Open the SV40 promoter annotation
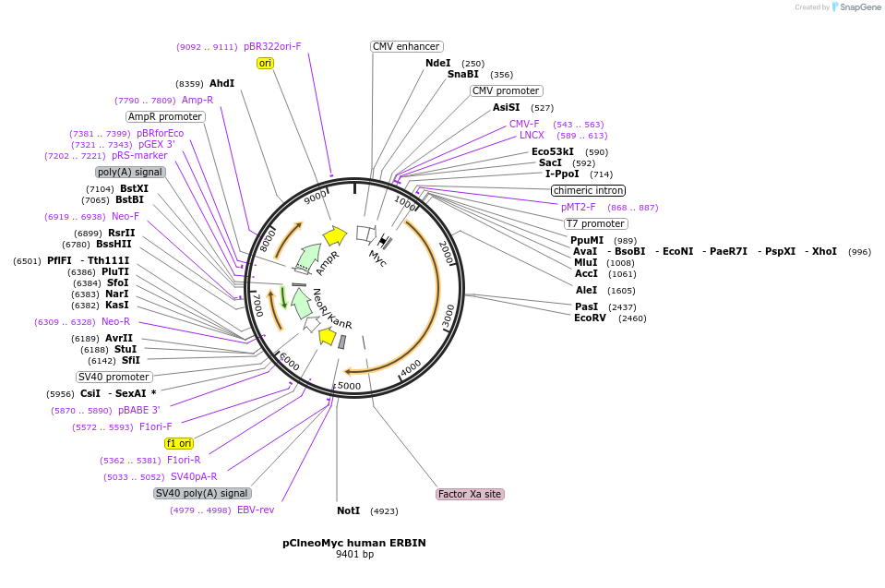This screenshot has height=588, width=885. coord(114,377)
